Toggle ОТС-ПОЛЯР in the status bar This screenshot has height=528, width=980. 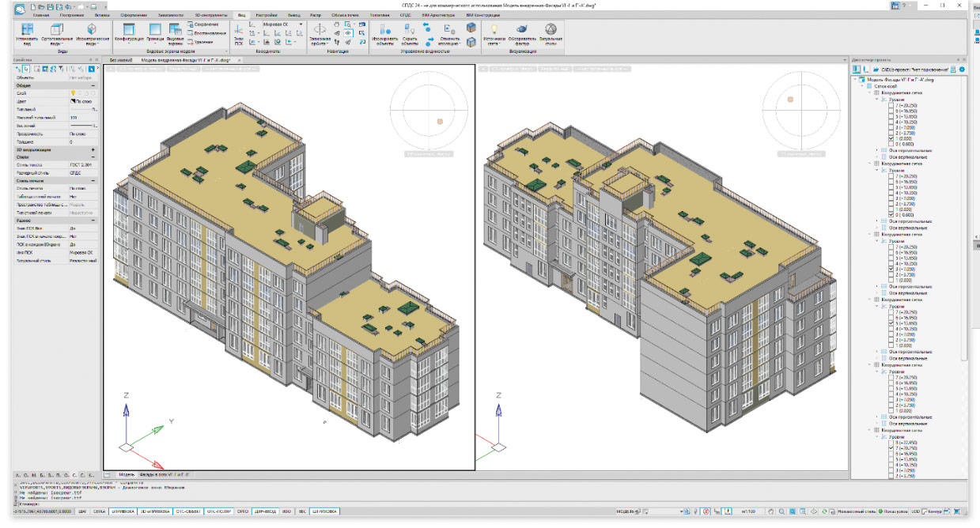218,512
